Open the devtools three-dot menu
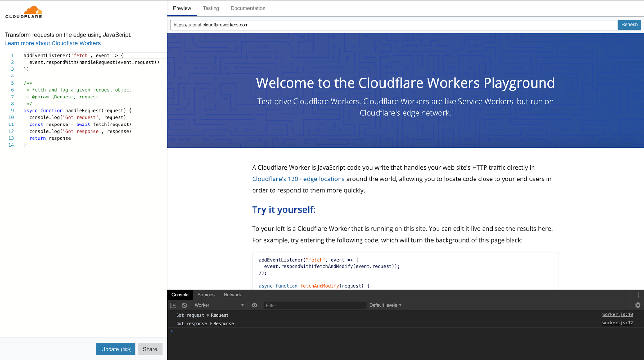 pos(638,295)
